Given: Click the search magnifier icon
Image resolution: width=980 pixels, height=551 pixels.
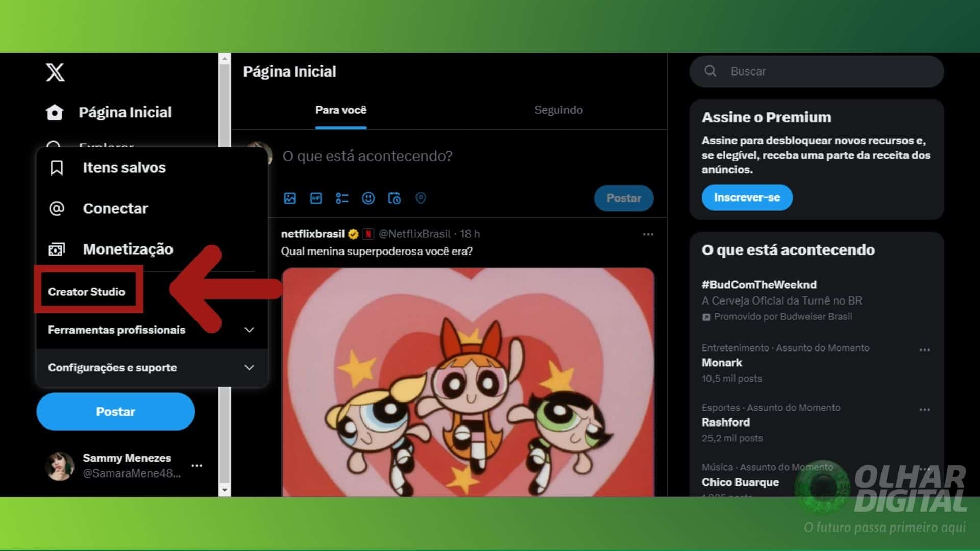Looking at the screenshot, I should click(710, 71).
